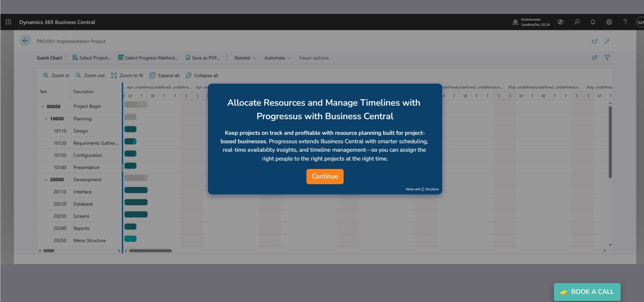Click the Database task gantt bar
This screenshot has width=644, height=302.
136,202
